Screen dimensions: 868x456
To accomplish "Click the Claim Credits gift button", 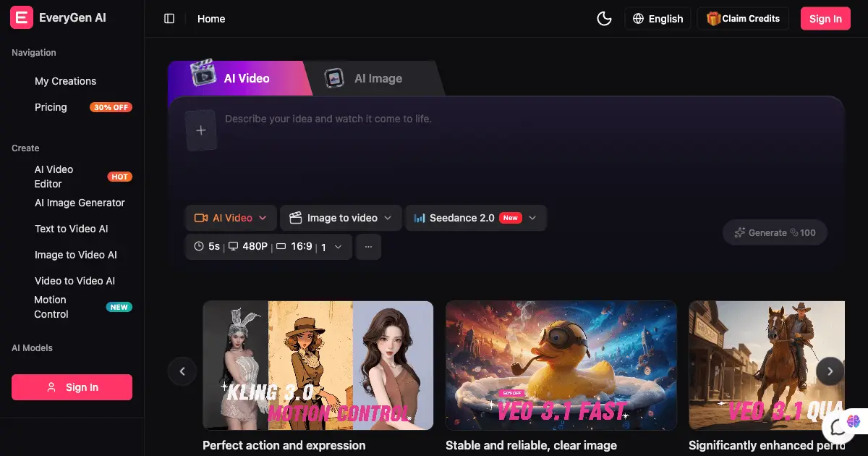I will (x=743, y=19).
